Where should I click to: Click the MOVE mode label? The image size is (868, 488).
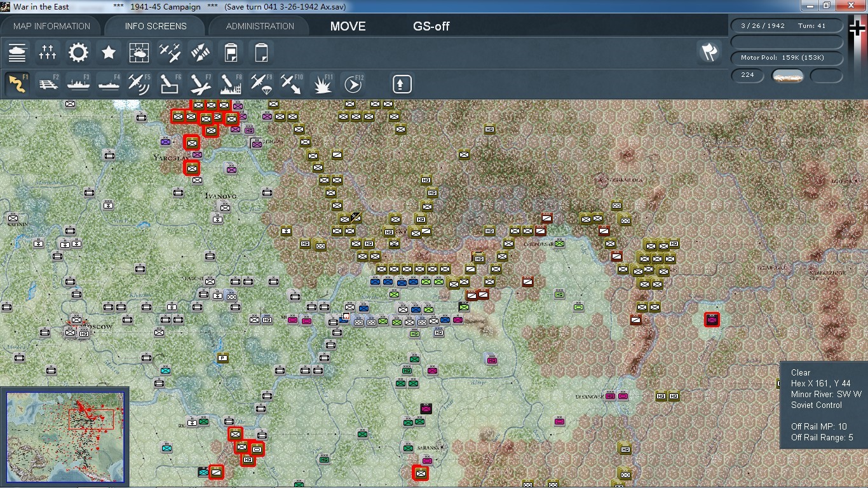pyautogui.click(x=348, y=26)
